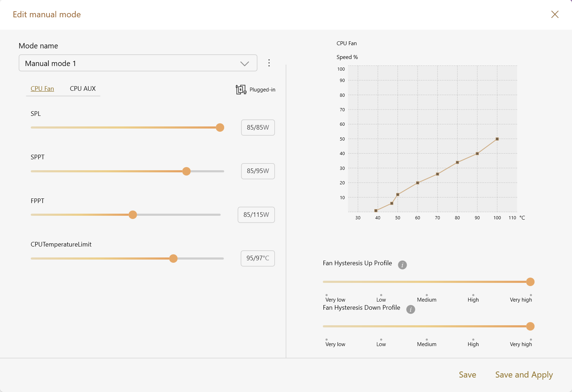
Task: Show info for Fan Hysteresis Down Profile
Action: point(410,309)
